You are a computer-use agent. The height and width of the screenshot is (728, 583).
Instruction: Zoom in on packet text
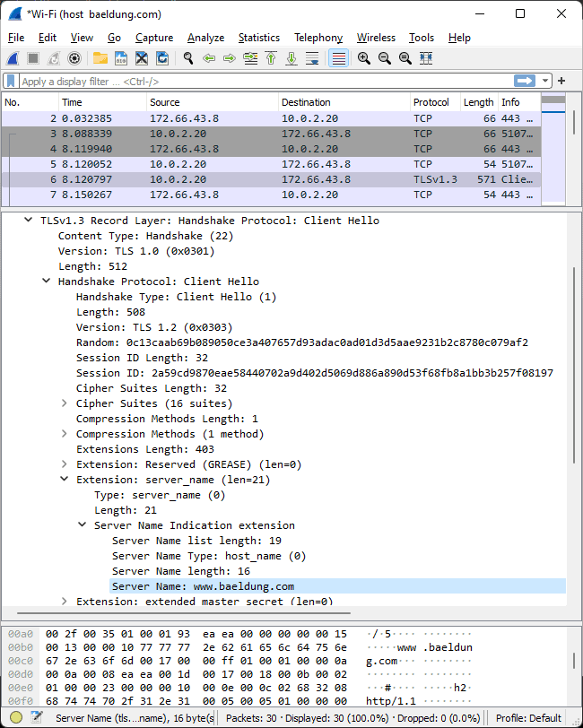tap(364, 58)
